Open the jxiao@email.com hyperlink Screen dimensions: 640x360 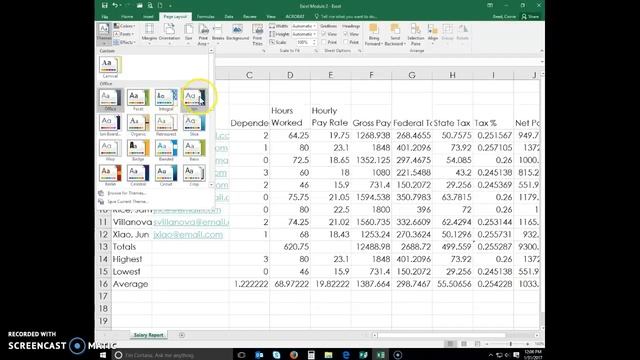pyautogui.click(x=188, y=235)
